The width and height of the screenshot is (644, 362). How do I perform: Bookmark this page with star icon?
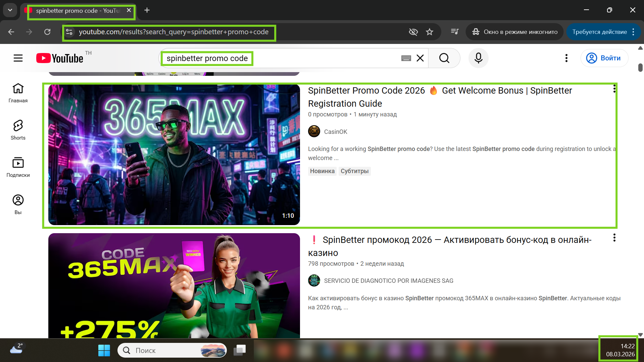click(430, 32)
